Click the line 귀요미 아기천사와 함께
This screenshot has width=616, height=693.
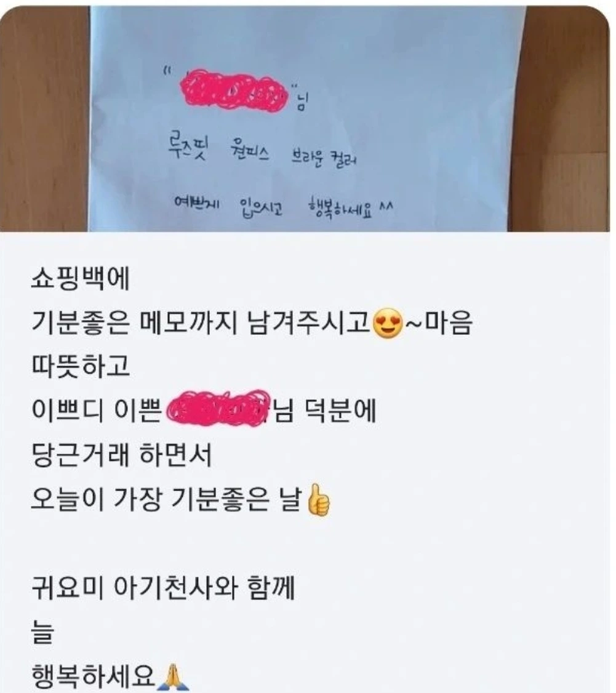(162, 588)
